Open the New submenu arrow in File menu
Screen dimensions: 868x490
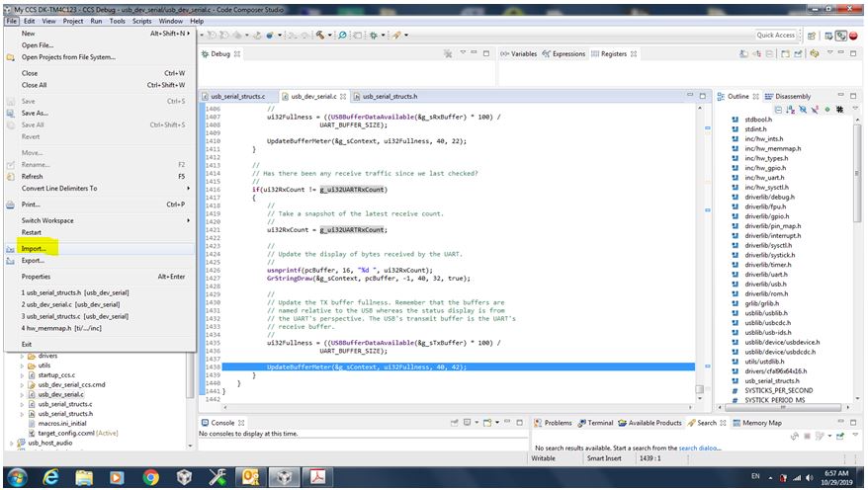(x=188, y=34)
